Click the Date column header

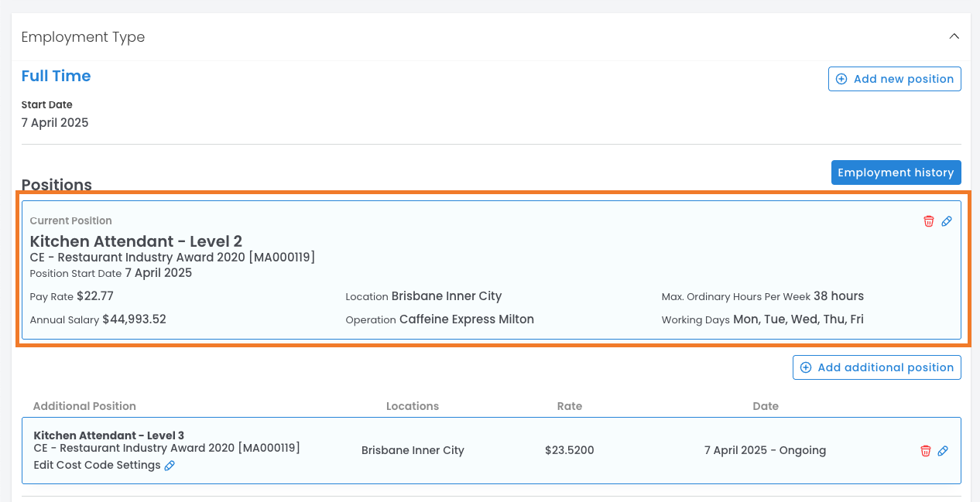[x=765, y=406]
